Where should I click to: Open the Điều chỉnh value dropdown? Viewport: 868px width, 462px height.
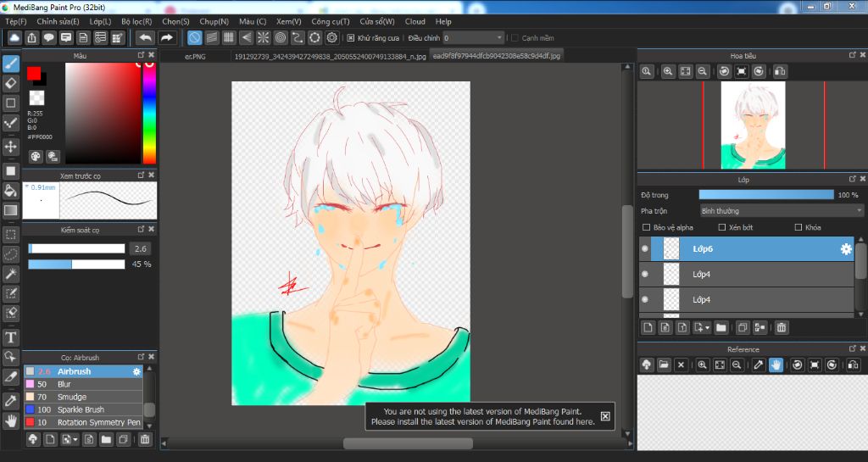pyautogui.click(x=473, y=38)
